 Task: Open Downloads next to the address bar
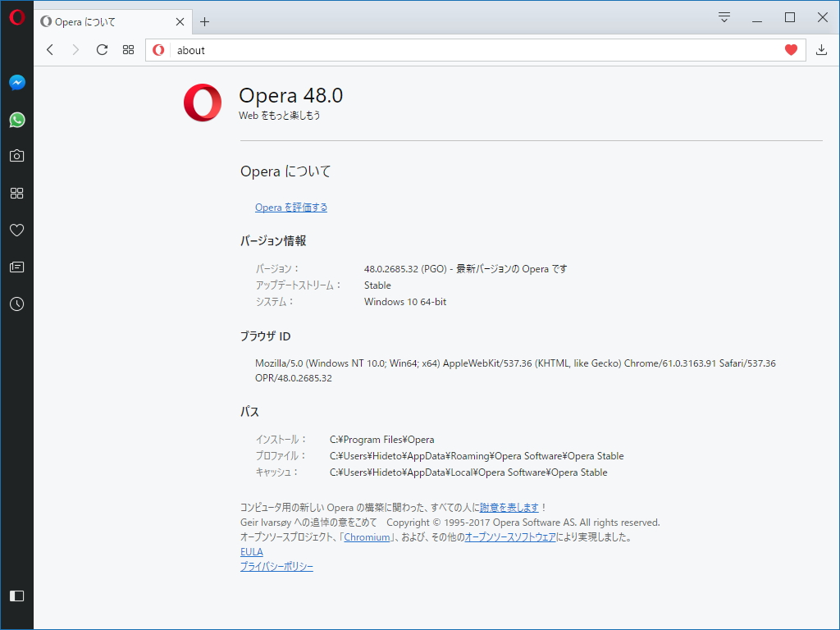(821, 49)
